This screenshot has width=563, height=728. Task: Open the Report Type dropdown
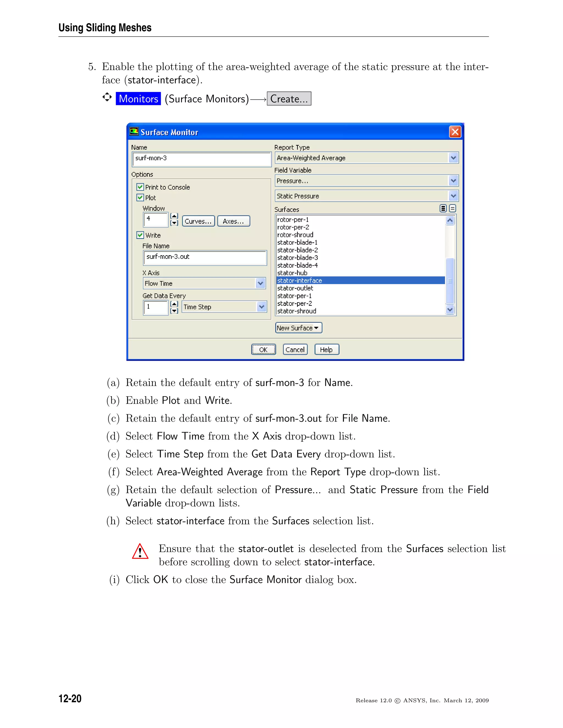(x=453, y=158)
